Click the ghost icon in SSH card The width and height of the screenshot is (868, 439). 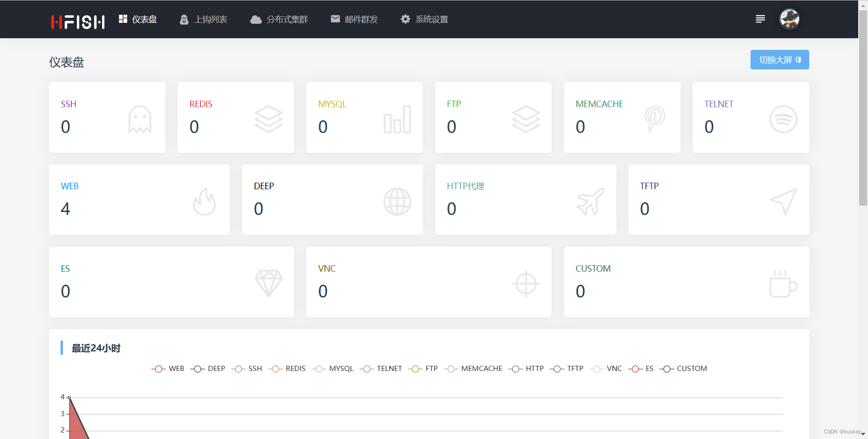click(x=140, y=119)
